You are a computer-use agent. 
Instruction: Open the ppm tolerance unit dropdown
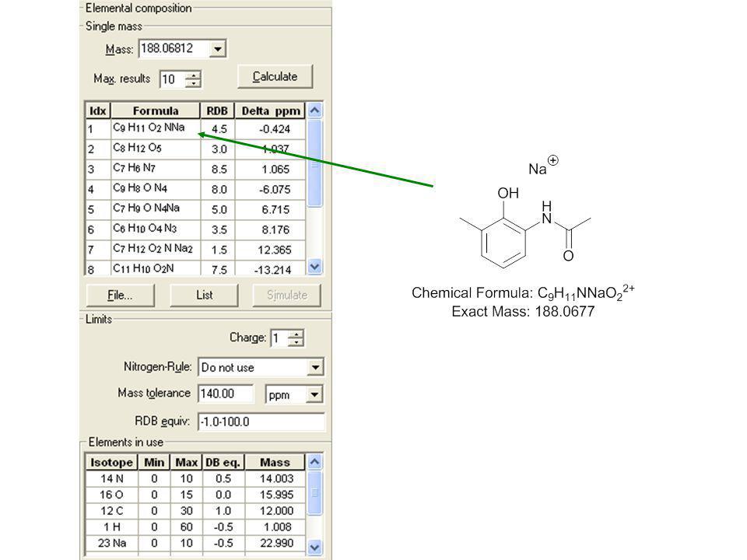pos(314,395)
